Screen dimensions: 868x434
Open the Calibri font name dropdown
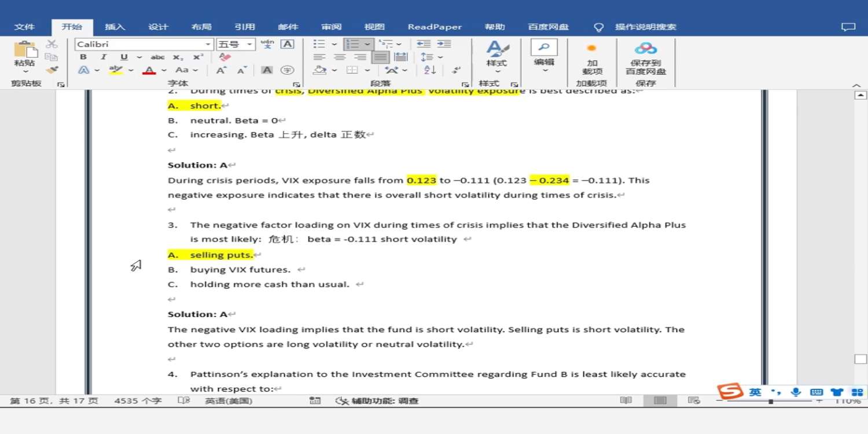pyautogui.click(x=208, y=45)
